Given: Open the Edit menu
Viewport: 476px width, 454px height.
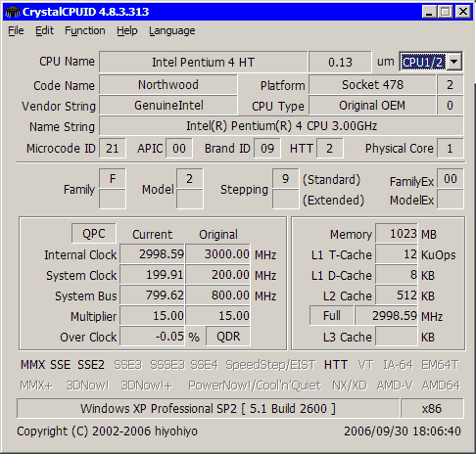Looking at the screenshot, I should 44,30.
